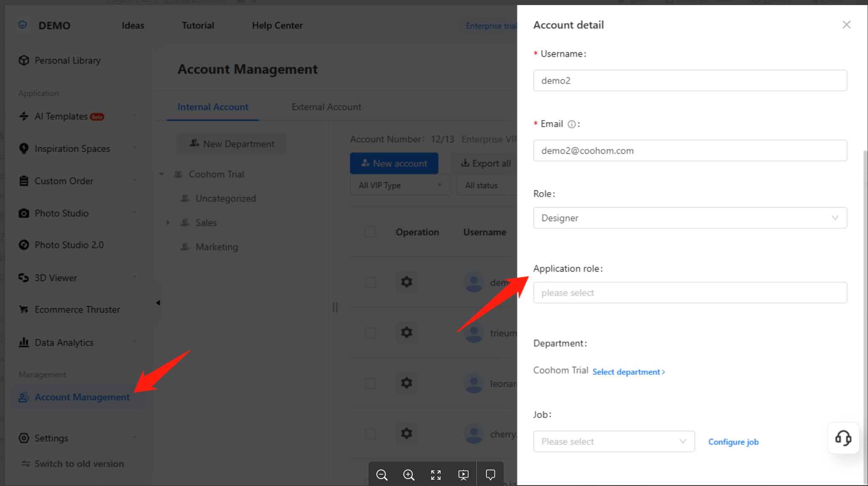Check the first account row checkbox
The height and width of the screenshot is (486, 868).
[370, 282]
